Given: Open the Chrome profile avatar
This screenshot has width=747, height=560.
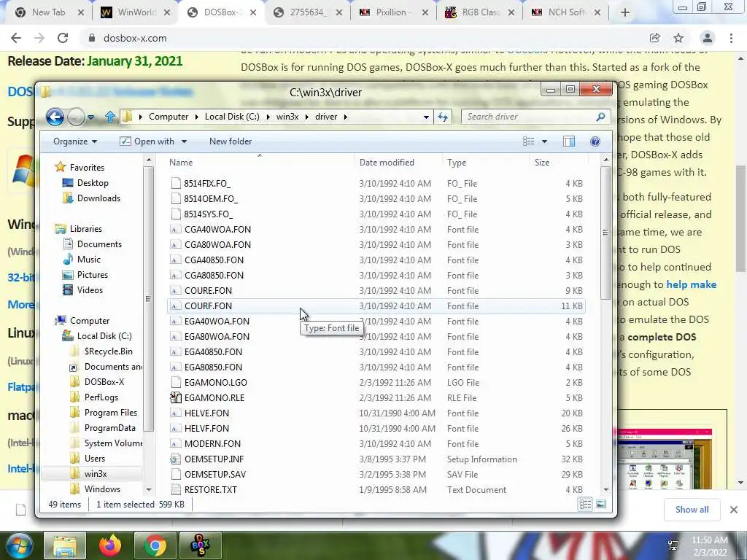Looking at the screenshot, I should click(x=708, y=38).
